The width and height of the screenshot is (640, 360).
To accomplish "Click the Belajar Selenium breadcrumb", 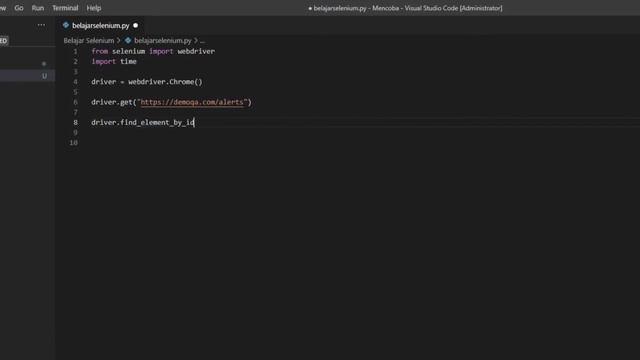I will tap(89, 40).
